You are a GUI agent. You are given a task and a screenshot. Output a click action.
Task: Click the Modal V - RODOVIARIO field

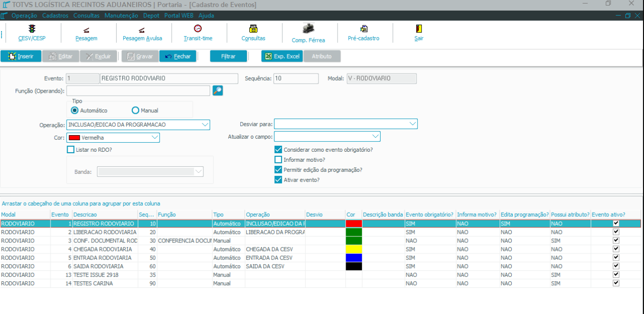click(x=381, y=78)
